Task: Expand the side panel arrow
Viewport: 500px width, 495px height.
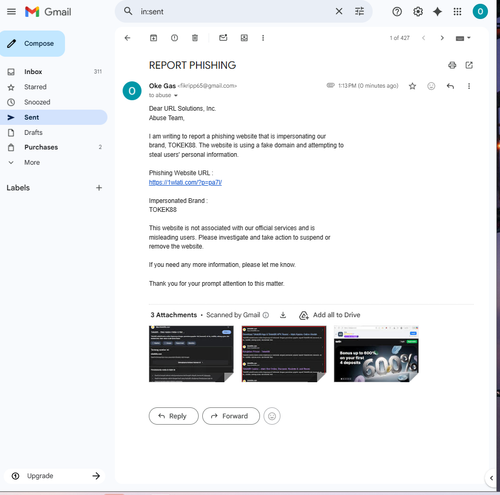Action: (x=491, y=478)
